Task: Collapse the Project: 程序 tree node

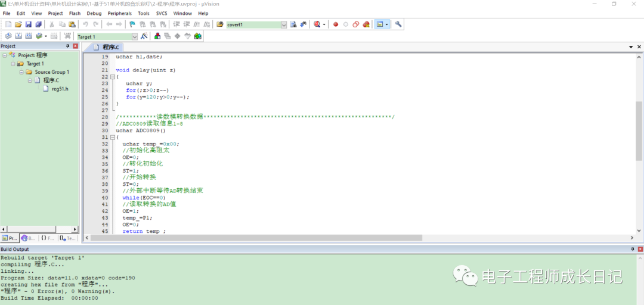Action: coord(5,55)
